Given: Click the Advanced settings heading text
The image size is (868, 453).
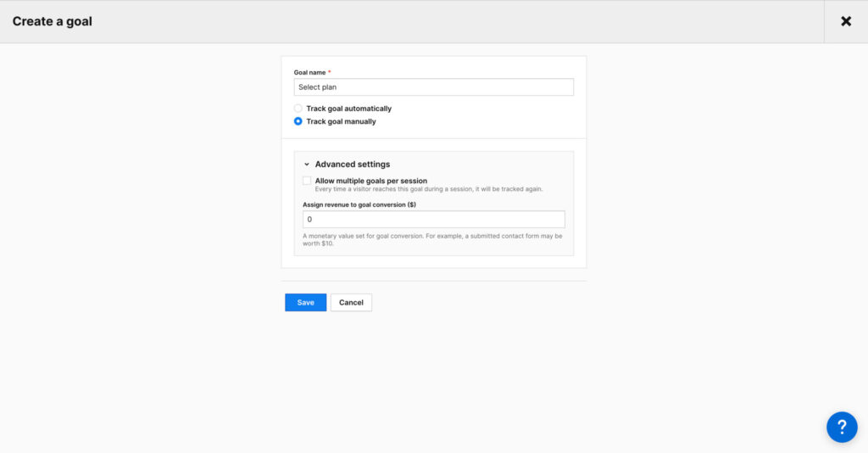Looking at the screenshot, I should tap(352, 165).
